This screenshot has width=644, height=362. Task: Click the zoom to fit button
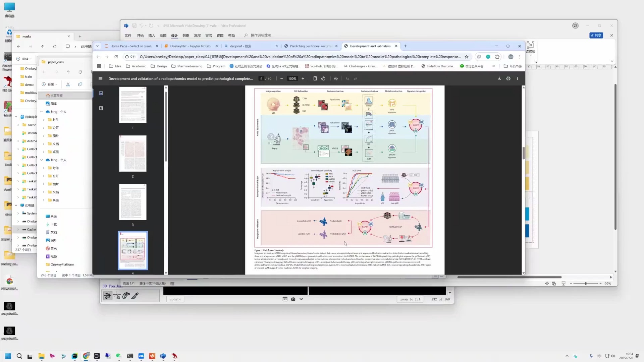(410, 299)
